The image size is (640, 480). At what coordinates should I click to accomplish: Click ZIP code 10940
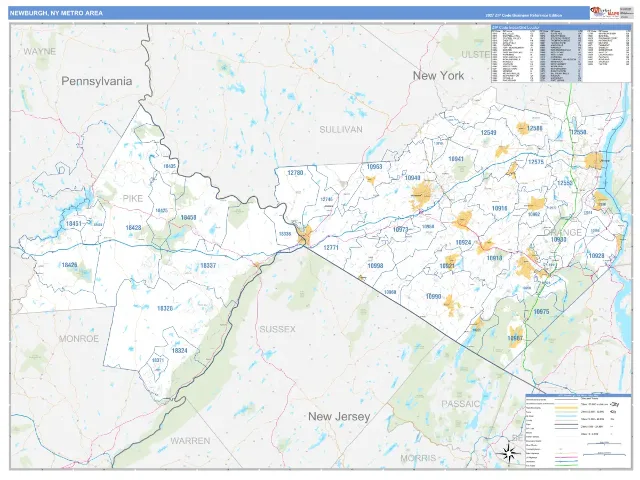pyautogui.click(x=413, y=178)
